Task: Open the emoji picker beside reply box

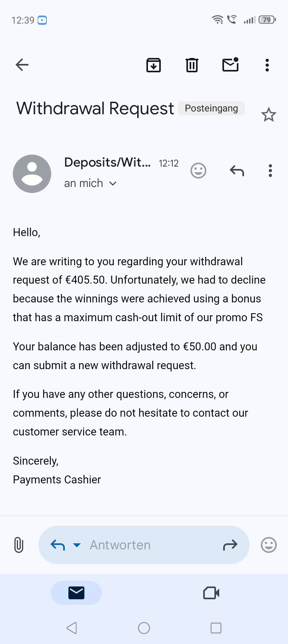Action: coord(269,545)
